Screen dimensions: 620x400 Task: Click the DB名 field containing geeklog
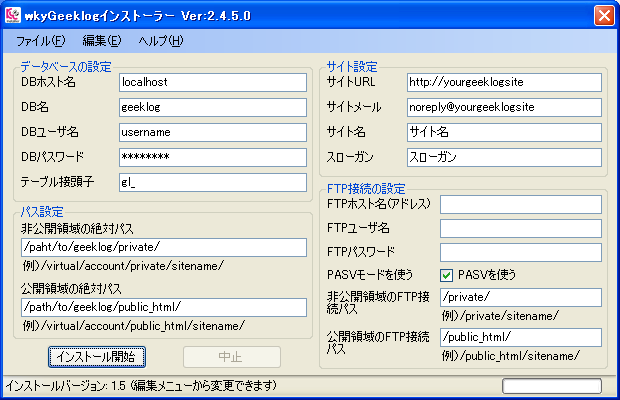point(213,107)
